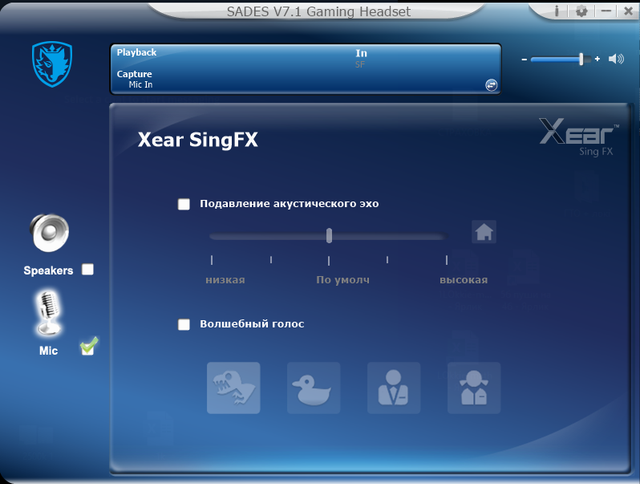
Task: Uncheck the Mic checkbox
Action: tap(88, 348)
